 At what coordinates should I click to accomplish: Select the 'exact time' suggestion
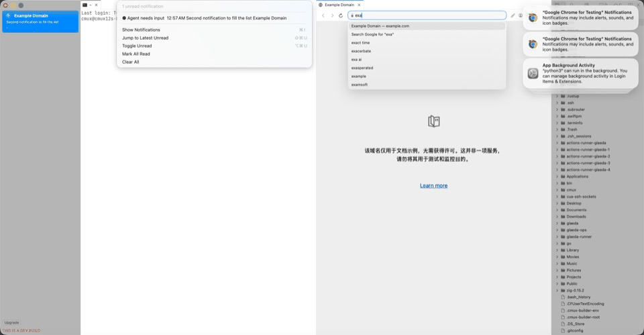(427, 43)
